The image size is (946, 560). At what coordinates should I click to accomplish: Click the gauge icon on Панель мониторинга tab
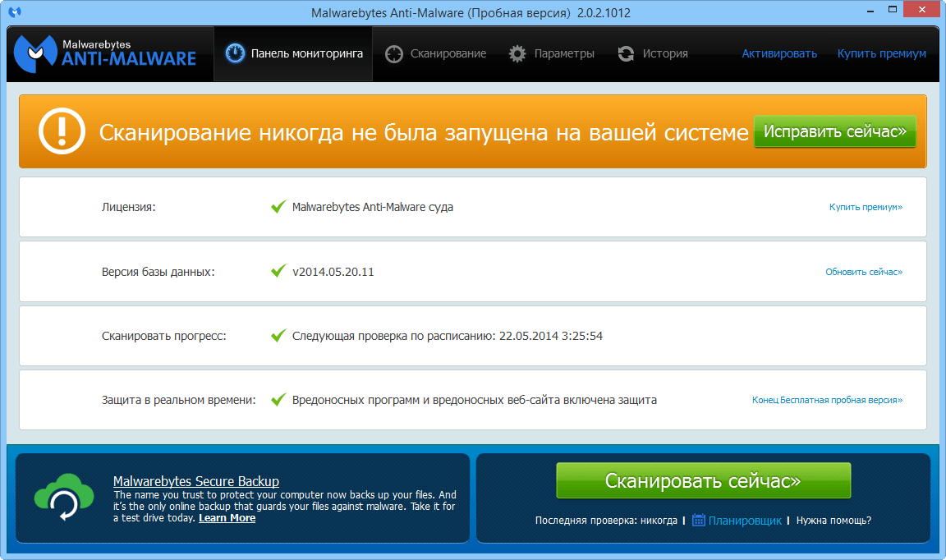point(236,52)
